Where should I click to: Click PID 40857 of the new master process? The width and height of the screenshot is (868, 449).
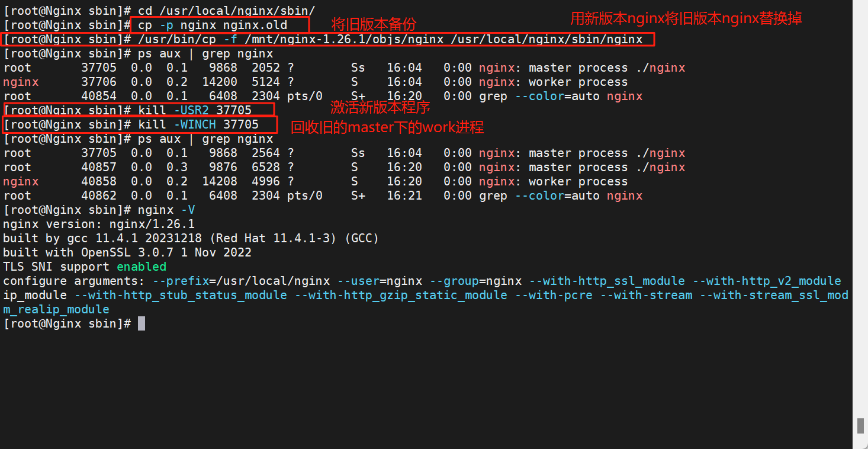(99, 167)
